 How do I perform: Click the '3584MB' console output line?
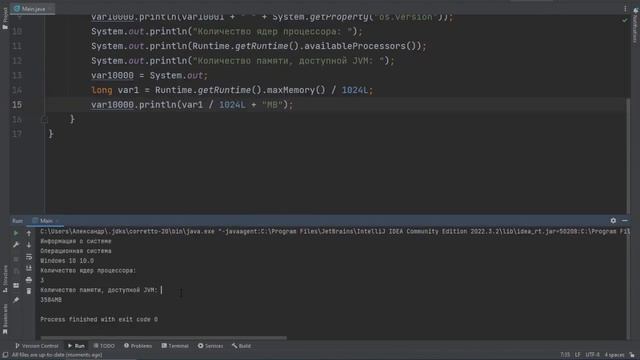51,300
